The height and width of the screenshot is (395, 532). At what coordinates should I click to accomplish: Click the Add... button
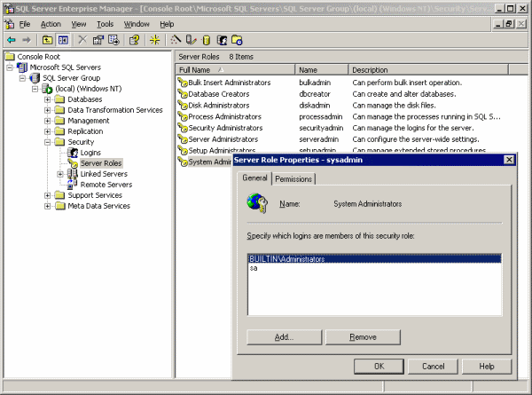285,337
